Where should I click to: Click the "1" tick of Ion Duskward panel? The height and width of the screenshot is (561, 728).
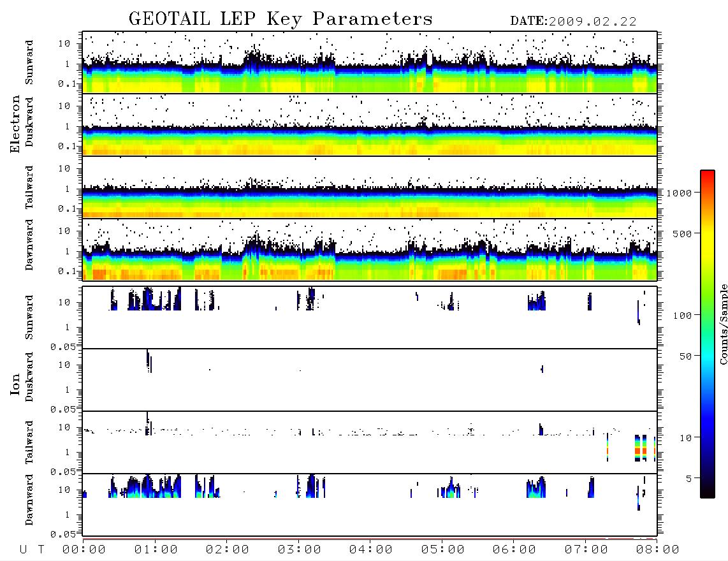point(67,389)
